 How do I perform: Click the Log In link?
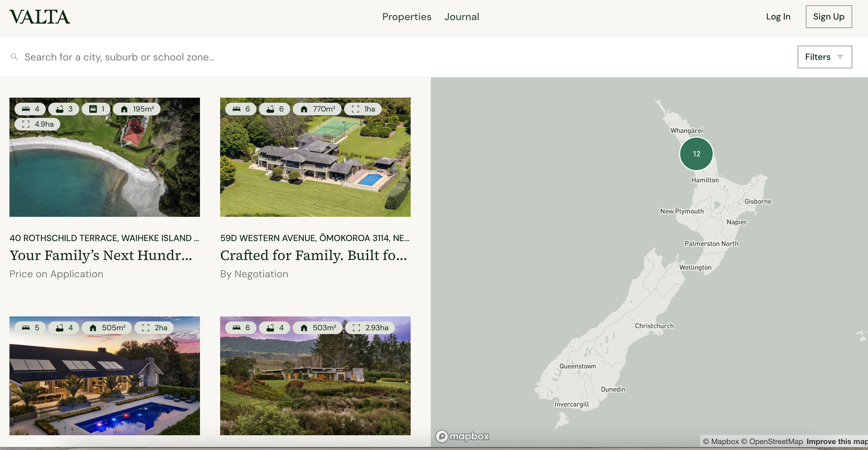pyautogui.click(x=778, y=17)
